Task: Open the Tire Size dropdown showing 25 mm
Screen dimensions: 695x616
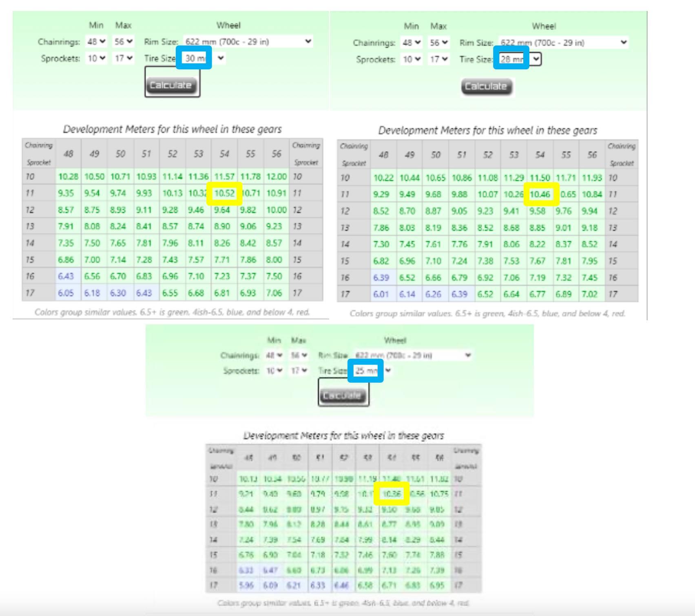Action: tap(372, 371)
